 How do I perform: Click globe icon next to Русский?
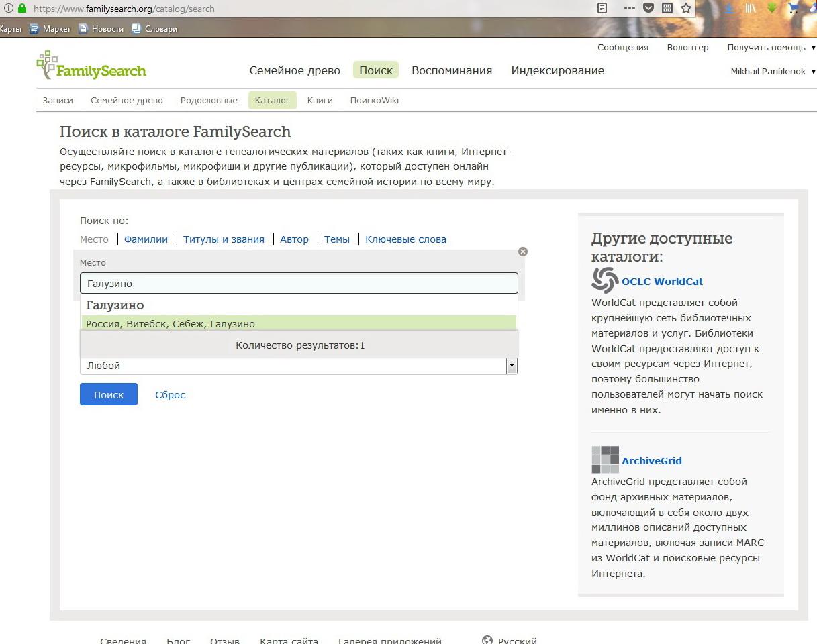487,641
